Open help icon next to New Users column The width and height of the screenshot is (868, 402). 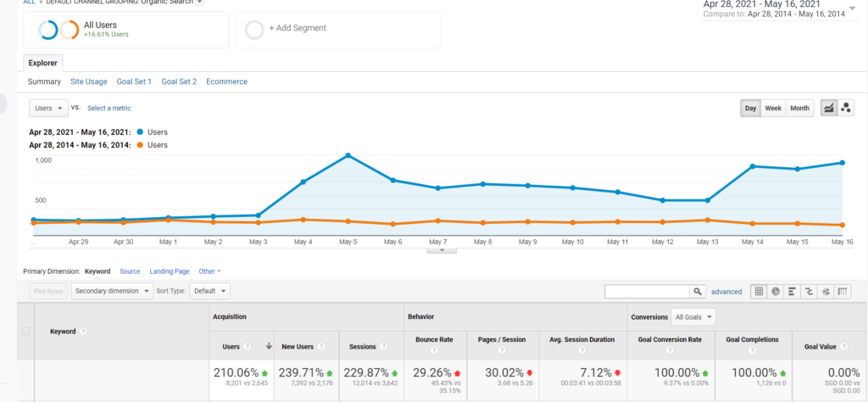pos(320,347)
